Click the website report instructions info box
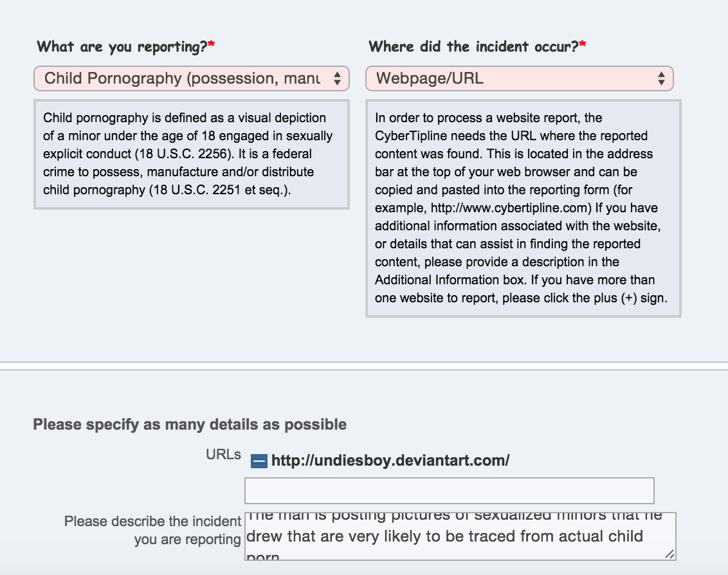Image resolution: width=728 pixels, height=575 pixels. [x=523, y=208]
